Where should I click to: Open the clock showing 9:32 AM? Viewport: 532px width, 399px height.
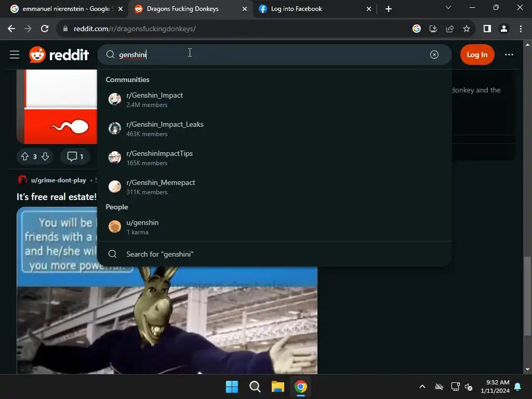(495, 387)
